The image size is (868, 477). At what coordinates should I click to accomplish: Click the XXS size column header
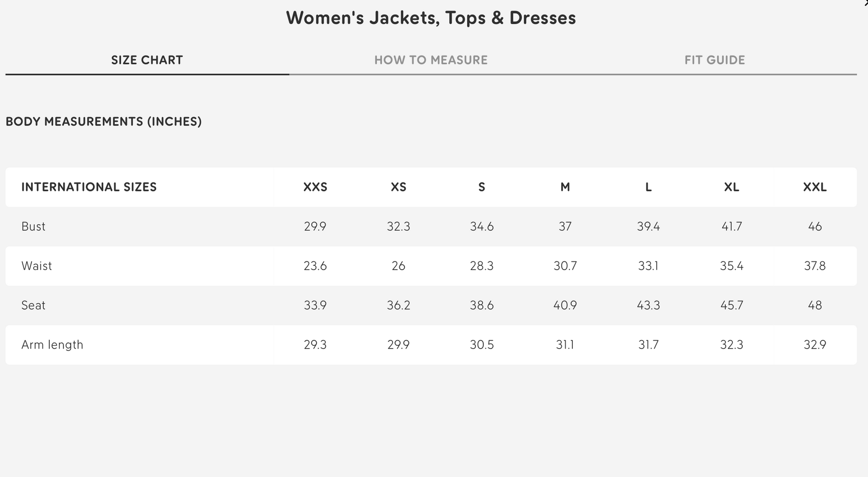point(315,187)
